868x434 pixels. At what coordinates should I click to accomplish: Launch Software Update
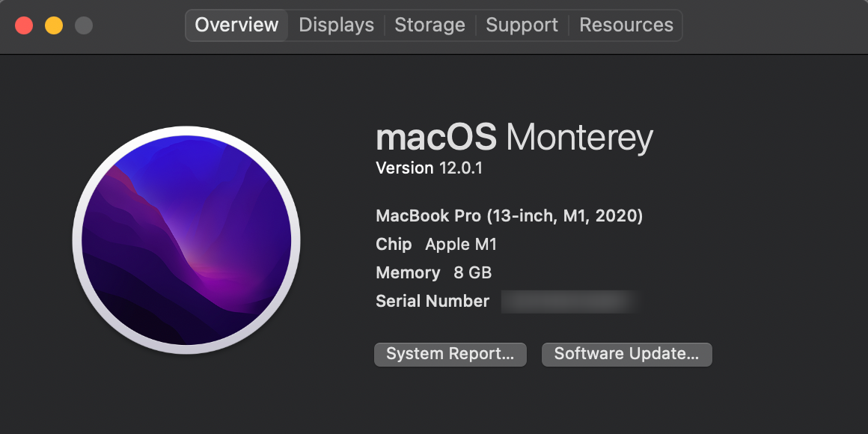626,354
